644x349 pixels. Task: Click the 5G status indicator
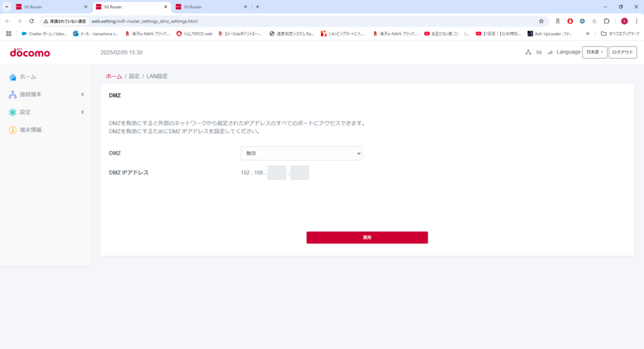(539, 52)
